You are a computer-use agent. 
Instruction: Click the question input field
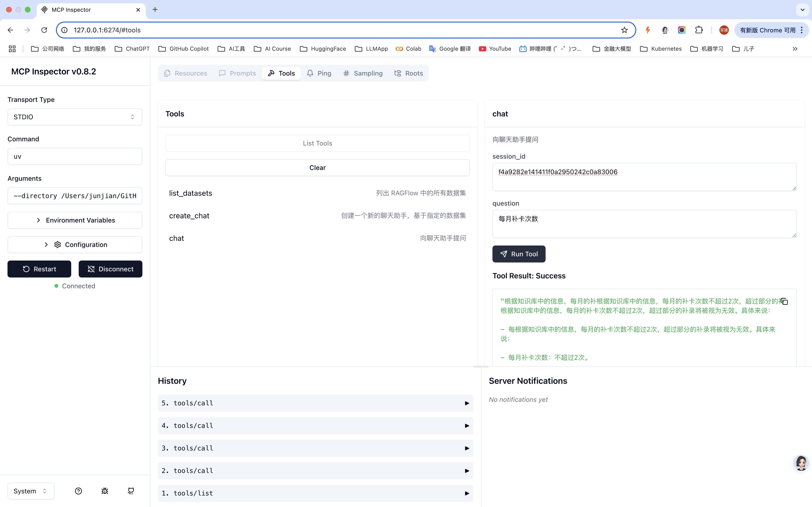(644, 224)
